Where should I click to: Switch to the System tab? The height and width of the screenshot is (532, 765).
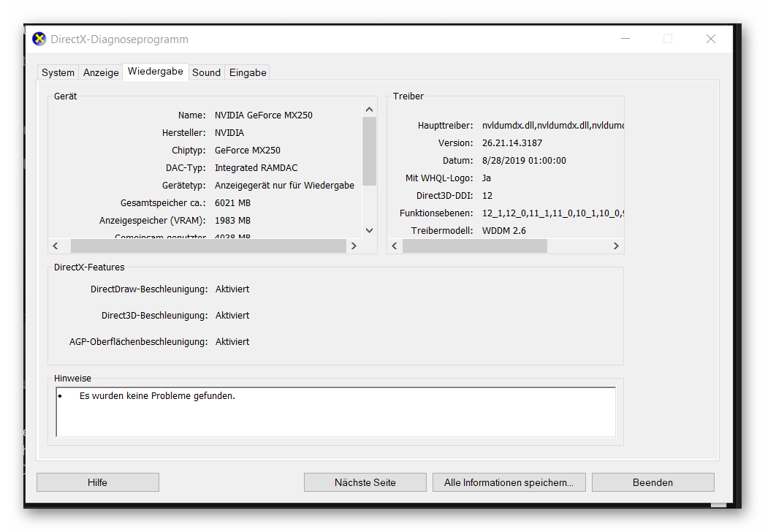58,72
